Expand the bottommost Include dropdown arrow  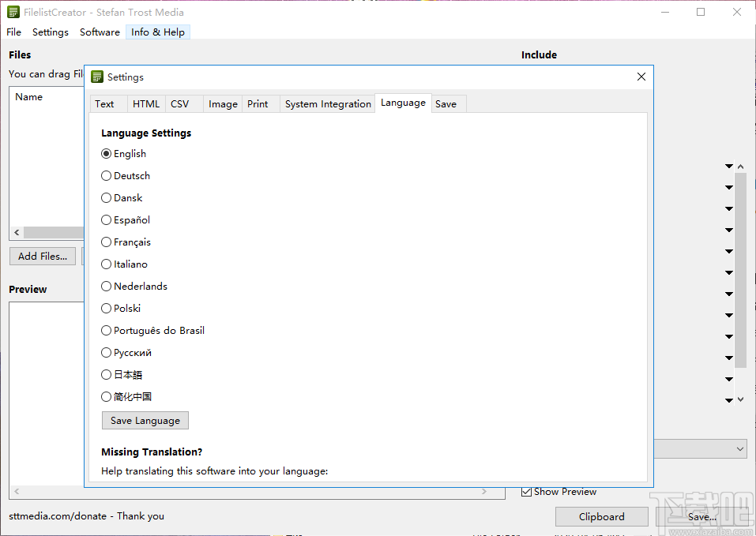728,399
